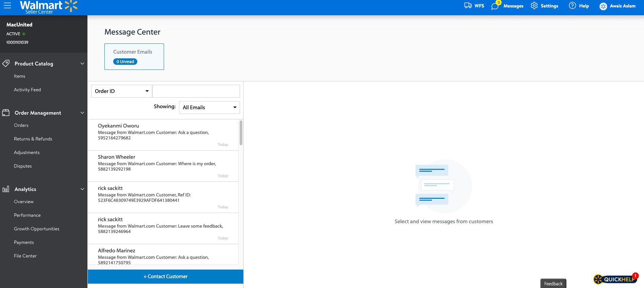Select the Customer Emails tab
Screen dimensions: 644x288
134,57
